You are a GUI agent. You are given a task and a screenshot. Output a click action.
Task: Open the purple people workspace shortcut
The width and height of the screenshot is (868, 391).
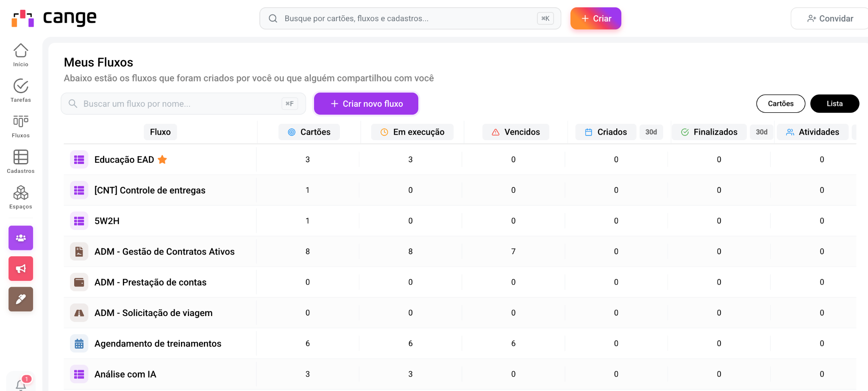click(21, 238)
